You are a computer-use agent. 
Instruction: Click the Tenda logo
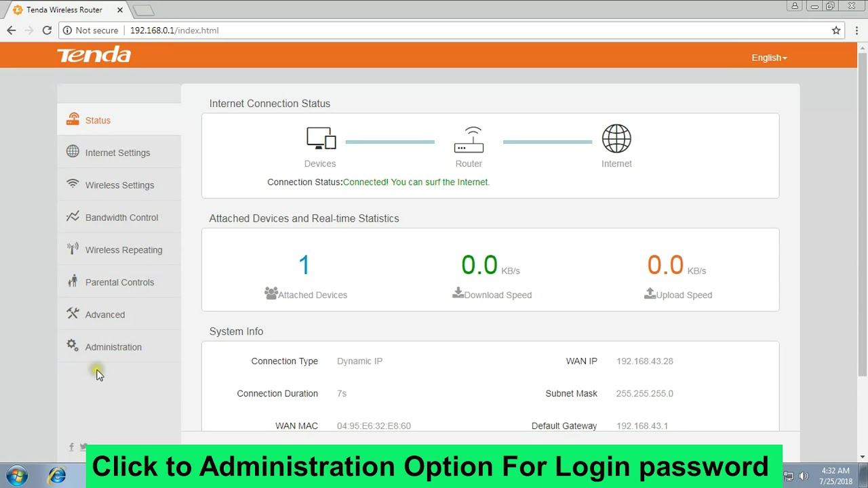point(94,55)
